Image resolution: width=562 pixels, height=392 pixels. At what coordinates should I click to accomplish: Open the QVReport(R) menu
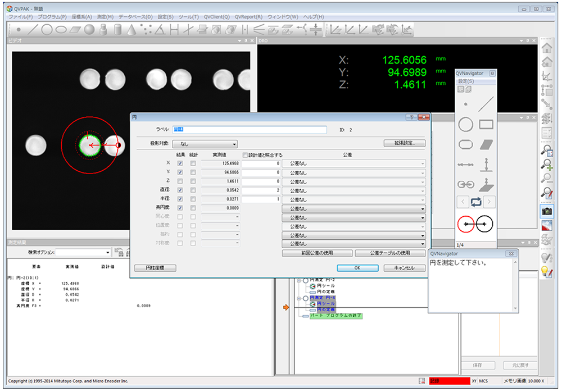coord(248,17)
